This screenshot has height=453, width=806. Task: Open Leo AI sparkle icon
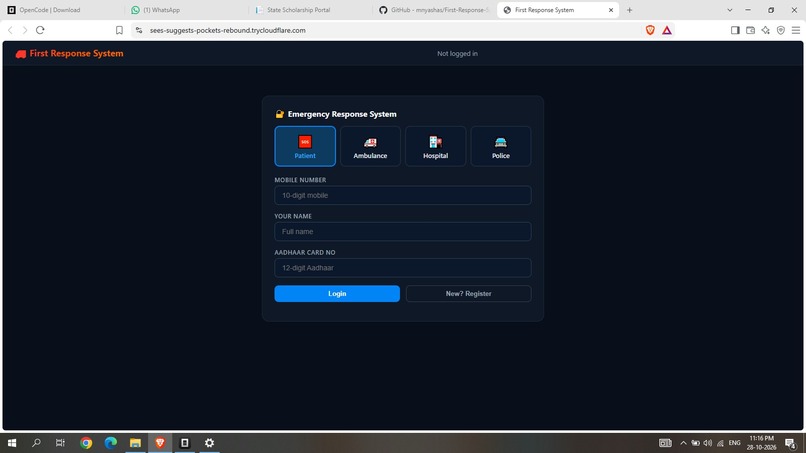click(x=765, y=30)
